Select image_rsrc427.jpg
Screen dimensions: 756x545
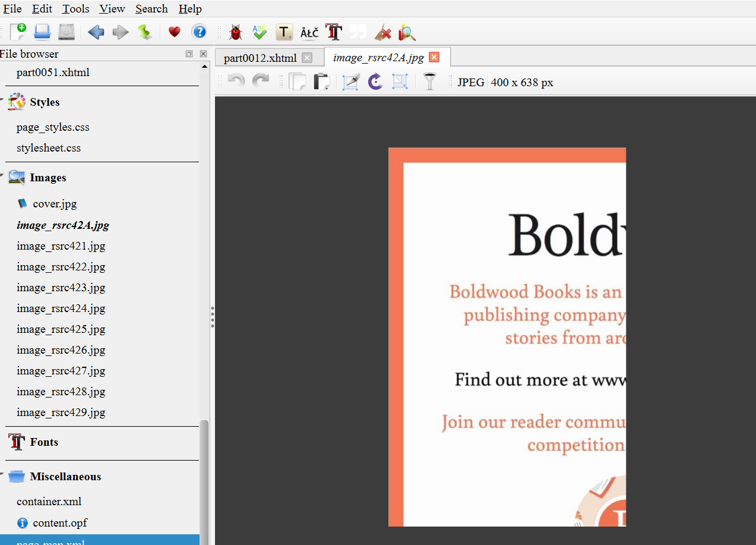pos(61,371)
